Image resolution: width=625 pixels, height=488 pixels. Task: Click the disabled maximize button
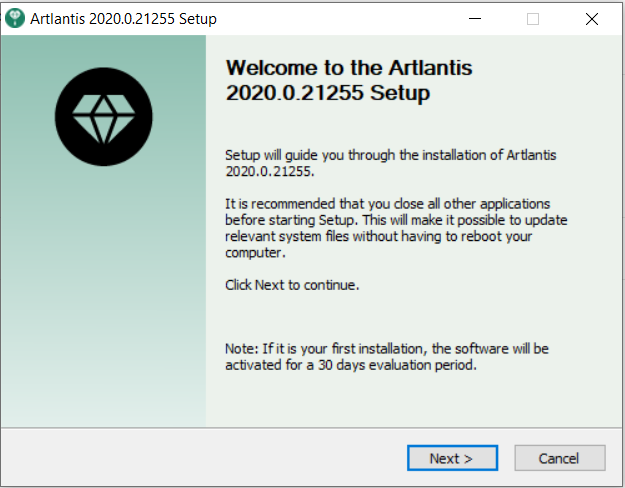pyautogui.click(x=533, y=18)
